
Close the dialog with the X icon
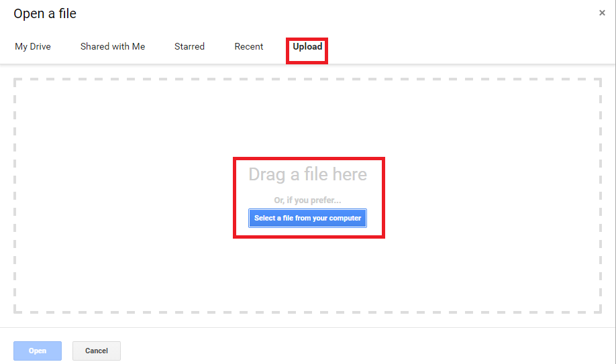pyautogui.click(x=602, y=13)
